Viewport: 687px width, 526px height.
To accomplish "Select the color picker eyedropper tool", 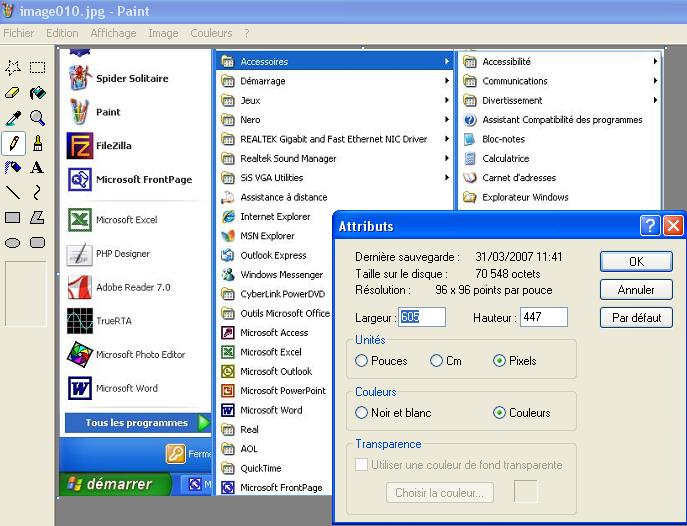I will click(13, 118).
